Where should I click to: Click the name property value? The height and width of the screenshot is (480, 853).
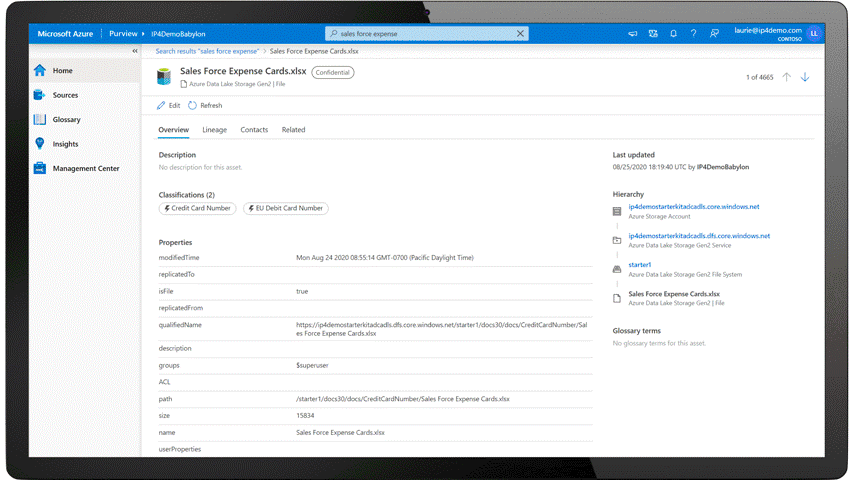pos(340,432)
